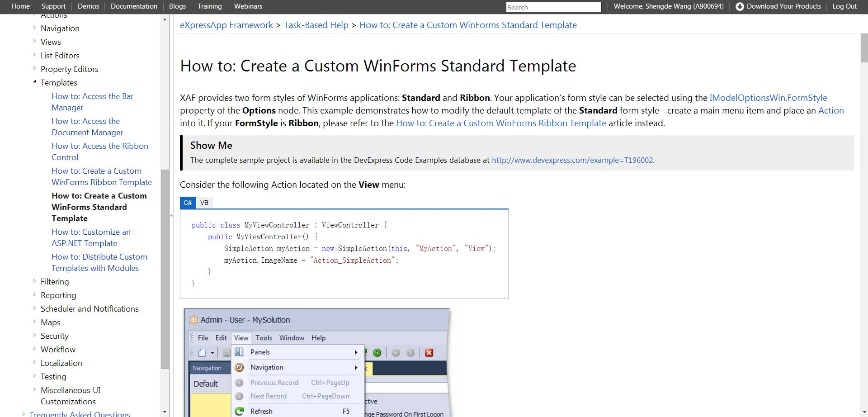868x417 pixels.
Task: Collapse the Templates tree node
Action: [x=35, y=82]
